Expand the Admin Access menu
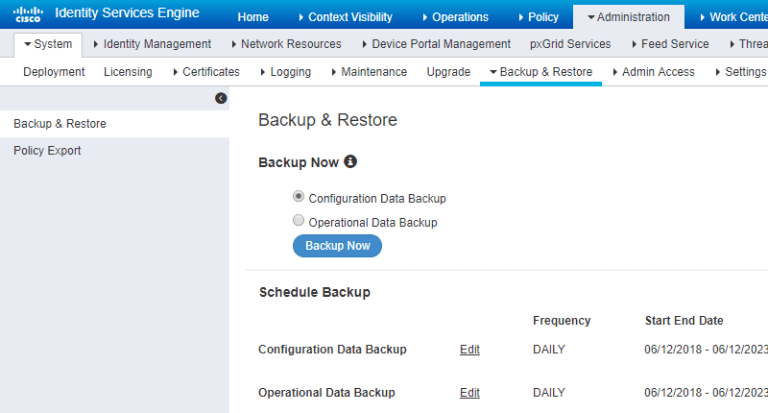Image resolution: width=768 pixels, height=413 pixels. (654, 72)
